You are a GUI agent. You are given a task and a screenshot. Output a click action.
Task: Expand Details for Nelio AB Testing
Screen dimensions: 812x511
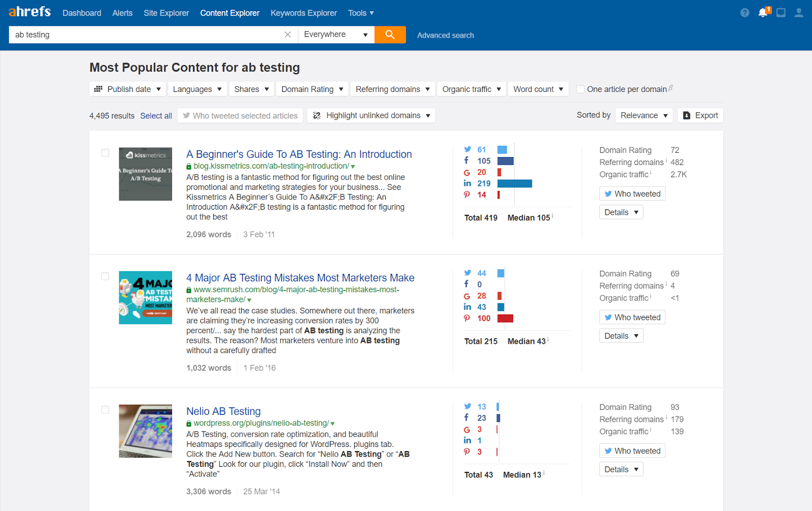point(621,469)
